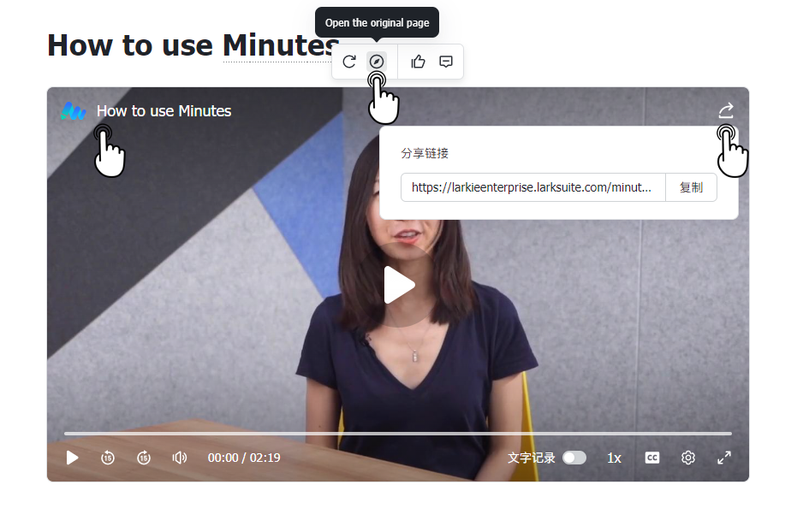
Task: Click the Minutes logo in video header
Action: point(74,111)
